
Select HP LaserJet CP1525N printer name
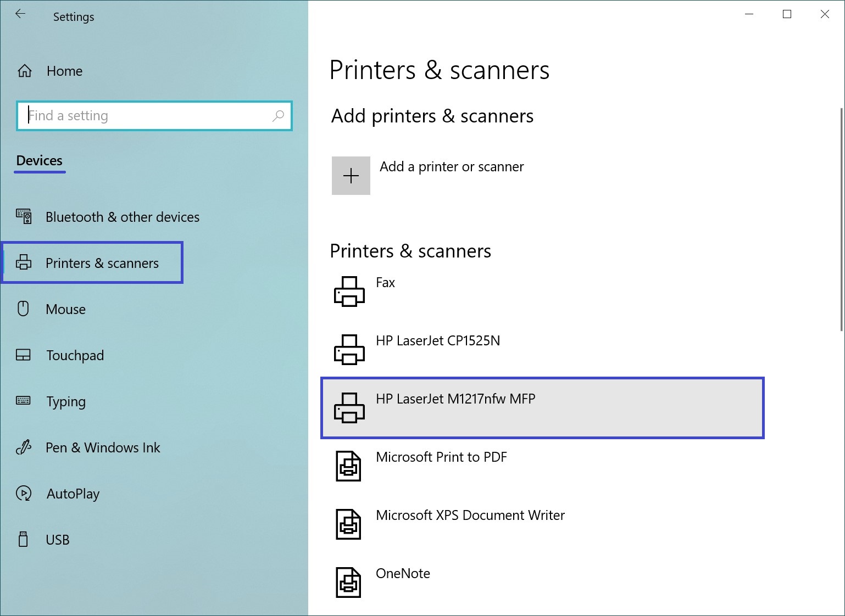pyautogui.click(x=438, y=340)
